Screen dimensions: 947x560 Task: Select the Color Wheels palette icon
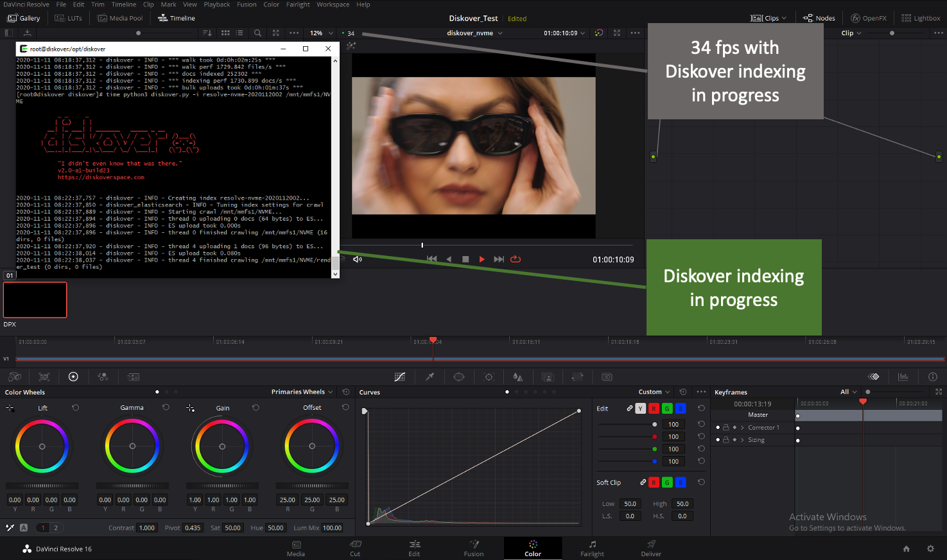click(73, 377)
